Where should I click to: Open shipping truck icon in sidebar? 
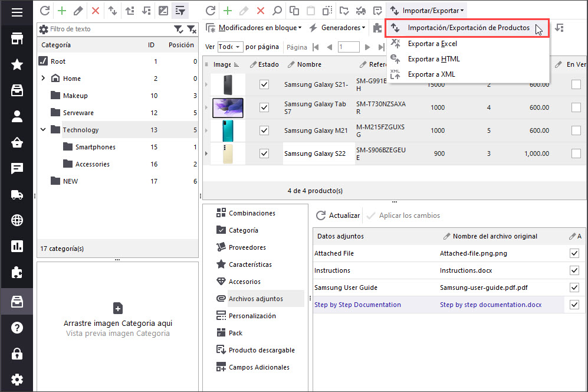pyautogui.click(x=17, y=194)
